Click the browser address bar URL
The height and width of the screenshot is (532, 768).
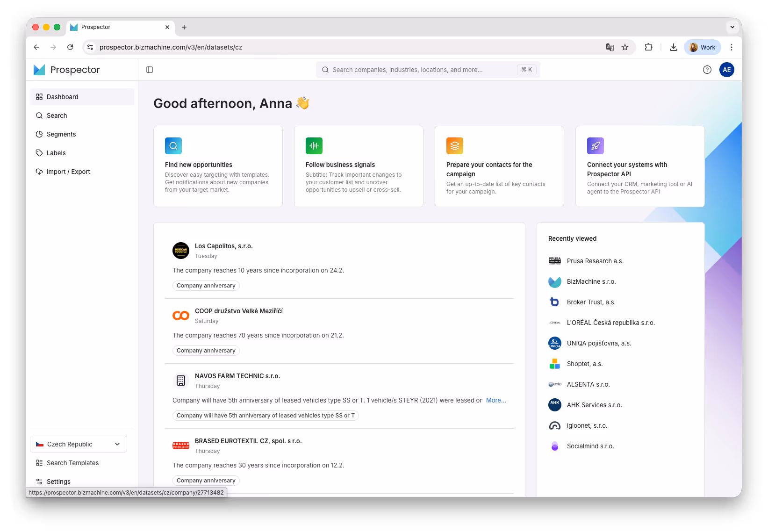[171, 47]
